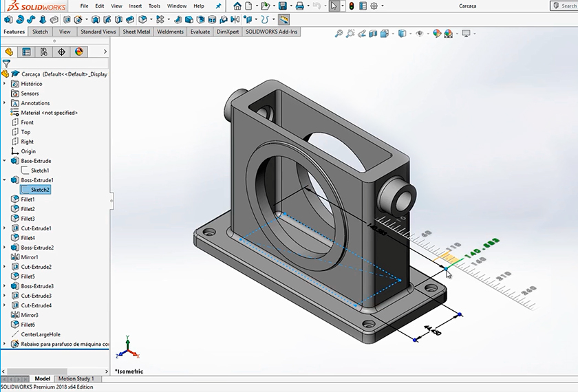Click the Save floppy disk icon
The height and width of the screenshot is (392, 578).
(282, 6)
